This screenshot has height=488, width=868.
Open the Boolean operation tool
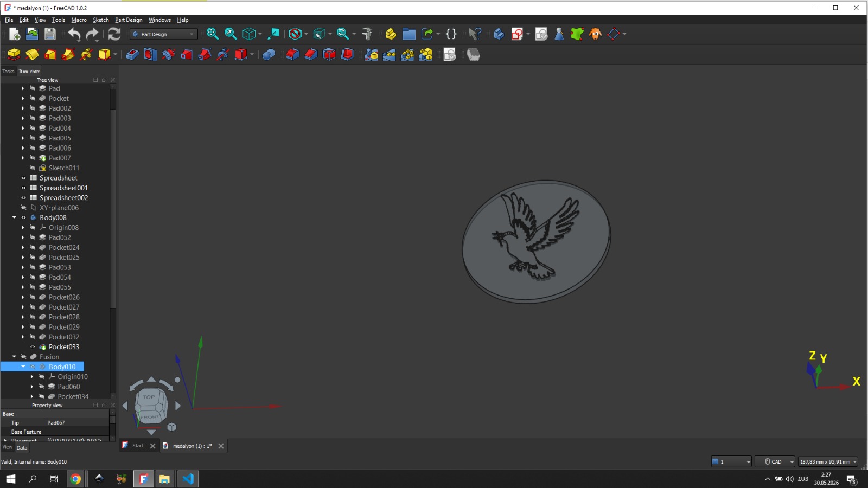click(269, 54)
